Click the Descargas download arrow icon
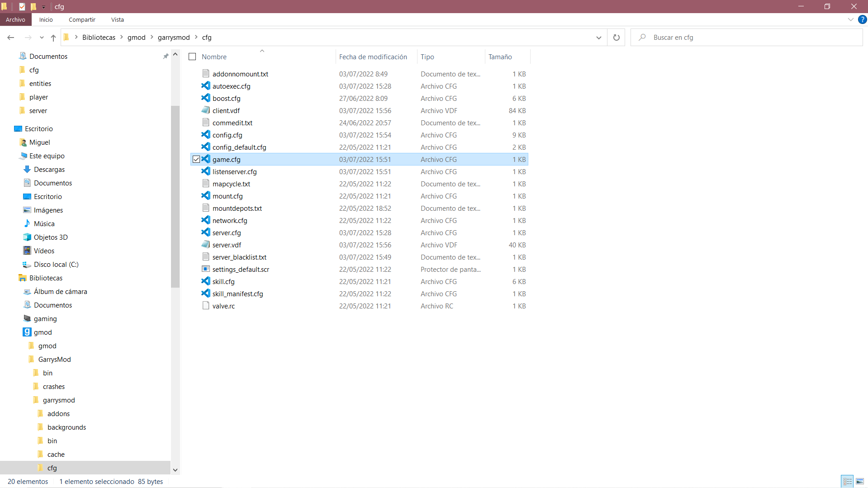This screenshot has width=868, height=488. pos(27,169)
